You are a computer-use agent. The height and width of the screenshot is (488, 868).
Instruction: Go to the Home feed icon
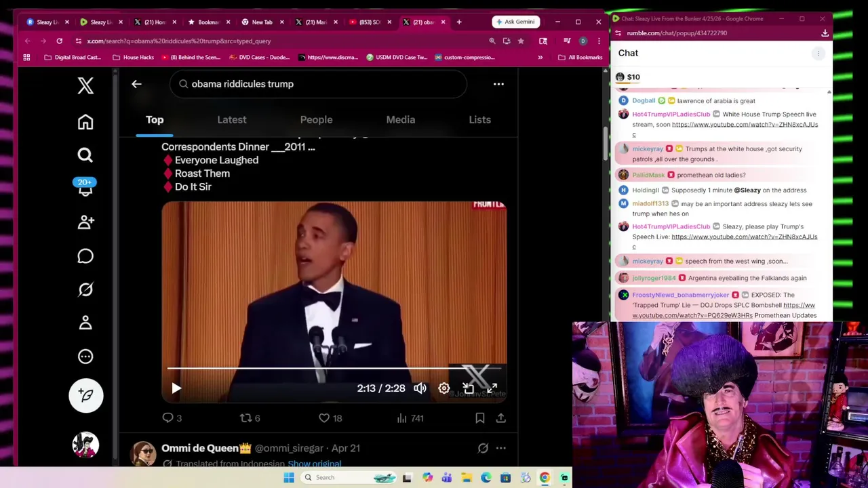[x=85, y=122]
